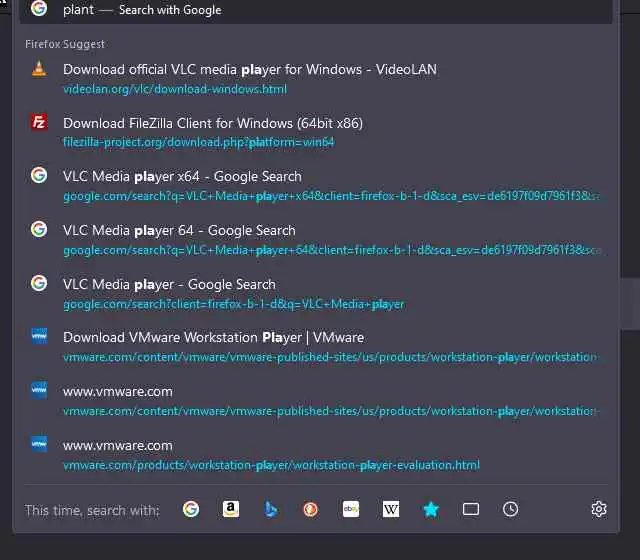The width and height of the screenshot is (640, 560).
Task: Click google.com/search?client=firefox-b-1-d URL
Action: point(233,304)
